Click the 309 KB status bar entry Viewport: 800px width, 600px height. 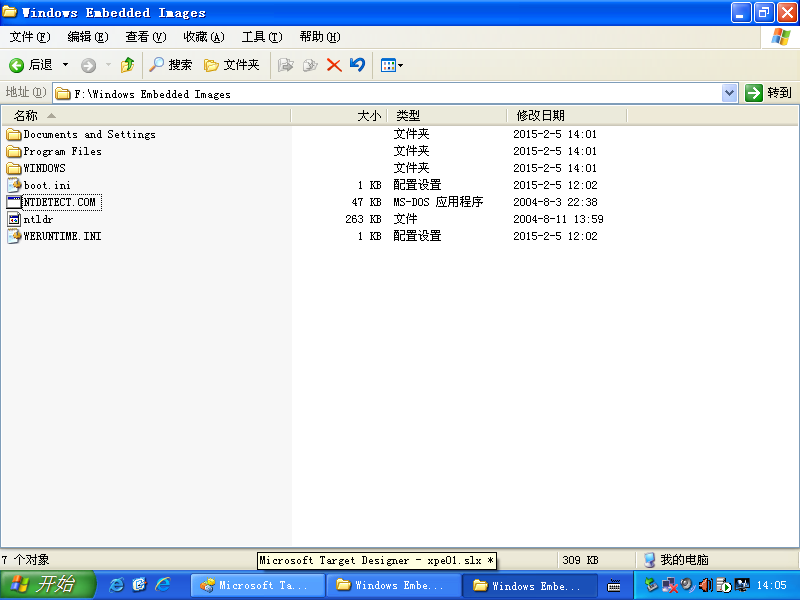tap(580, 560)
